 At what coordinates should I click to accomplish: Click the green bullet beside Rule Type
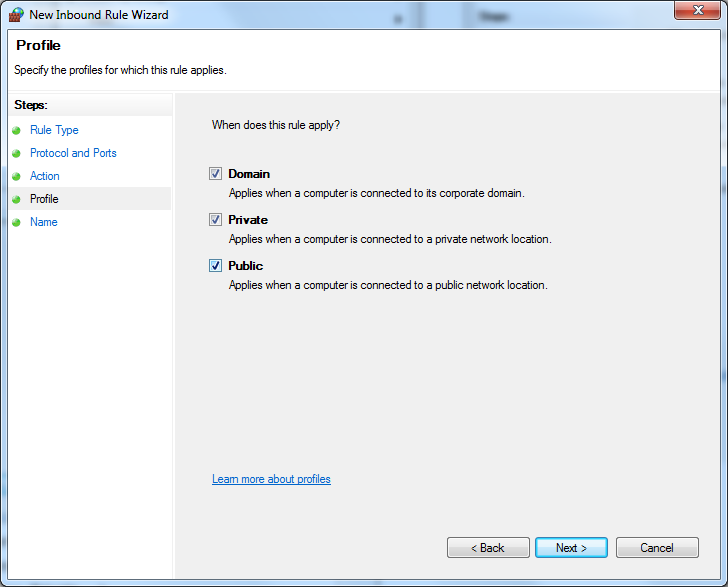[16, 131]
